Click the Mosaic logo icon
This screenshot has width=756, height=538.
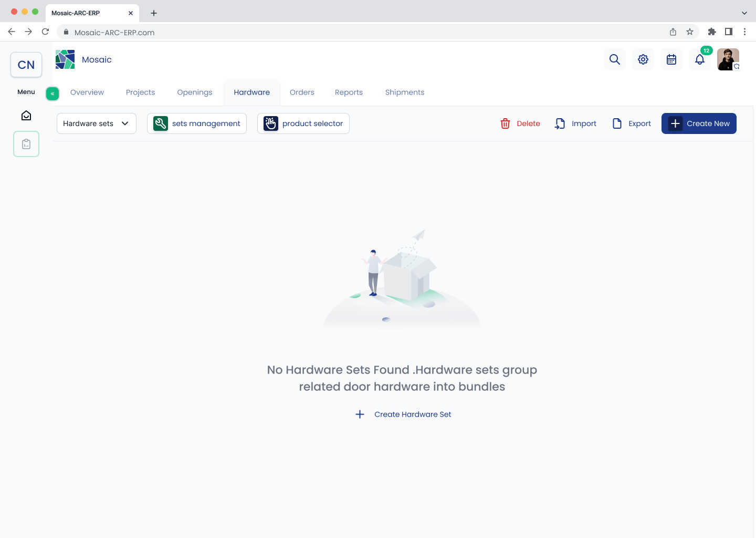65,59
